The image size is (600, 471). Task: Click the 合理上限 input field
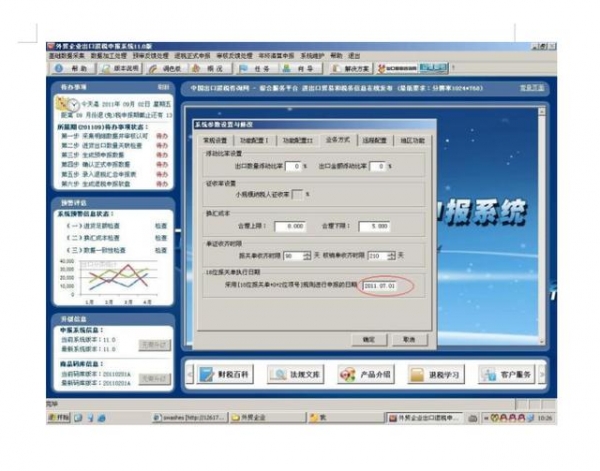click(x=288, y=226)
